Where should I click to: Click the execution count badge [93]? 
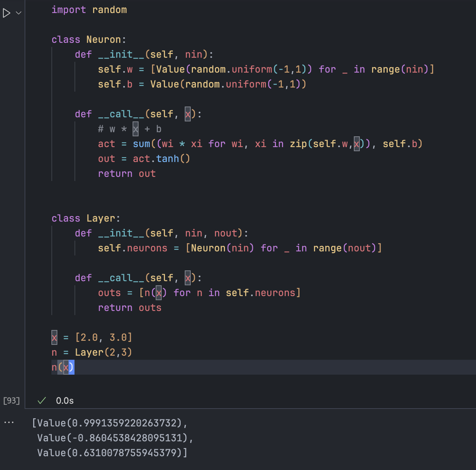[x=11, y=401]
